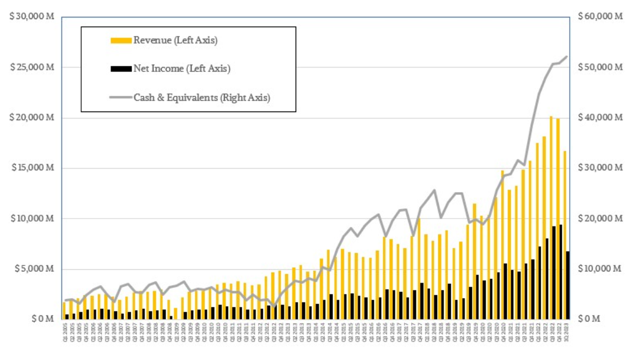Image resolution: width=644 pixels, height=353 pixels.
Task: Click the yellow Revenue legend swatch
Action: click(x=121, y=40)
